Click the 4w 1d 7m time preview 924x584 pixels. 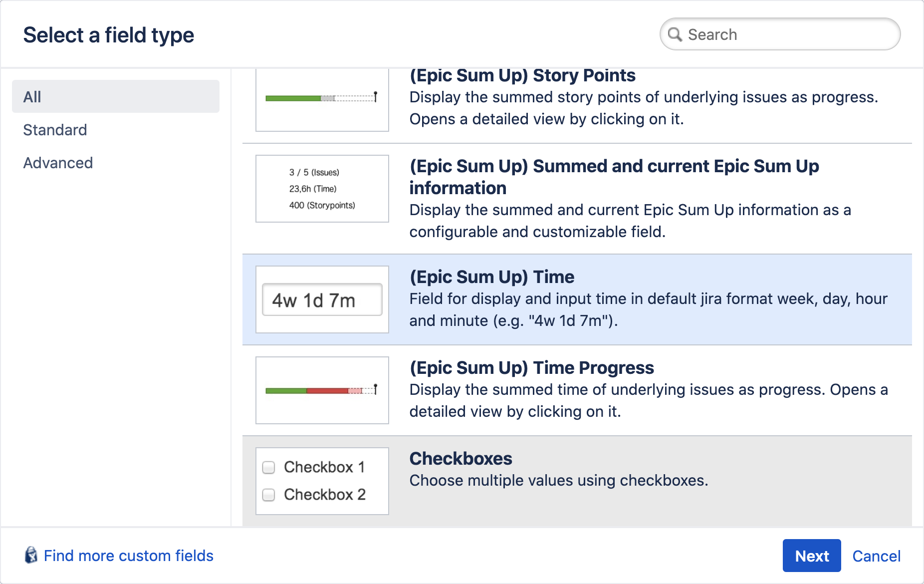coord(322,300)
